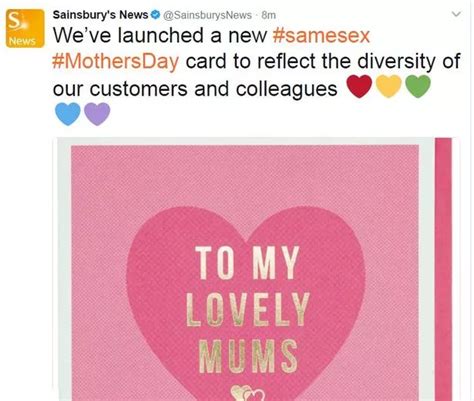
Task: Visit the @SainsburysNews handle
Action: pyautogui.click(x=207, y=15)
